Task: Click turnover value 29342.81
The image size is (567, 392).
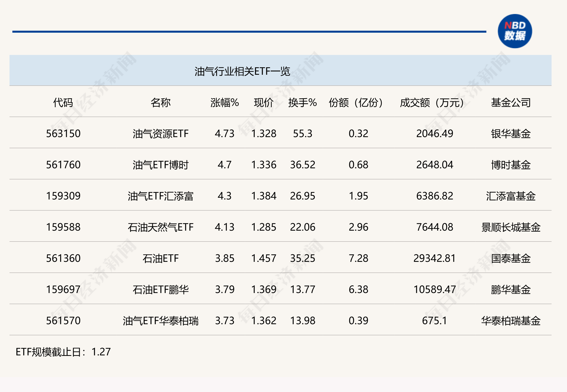Action: (434, 258)
